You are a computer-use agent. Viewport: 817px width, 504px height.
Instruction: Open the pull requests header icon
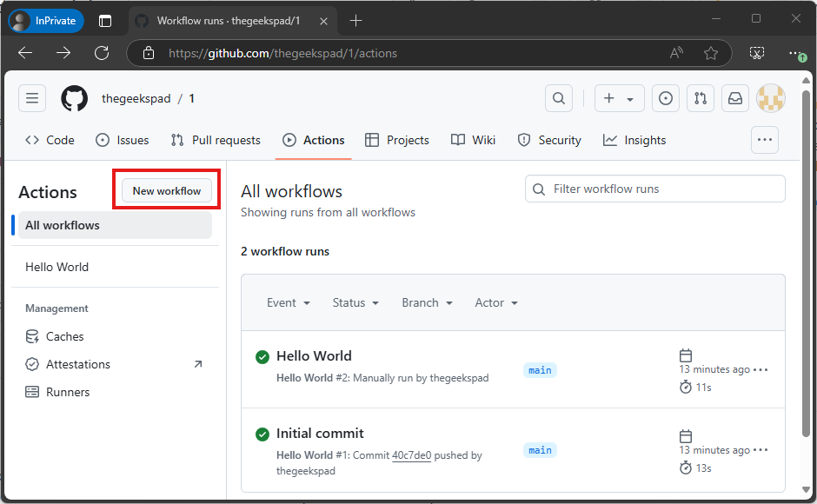701,98
